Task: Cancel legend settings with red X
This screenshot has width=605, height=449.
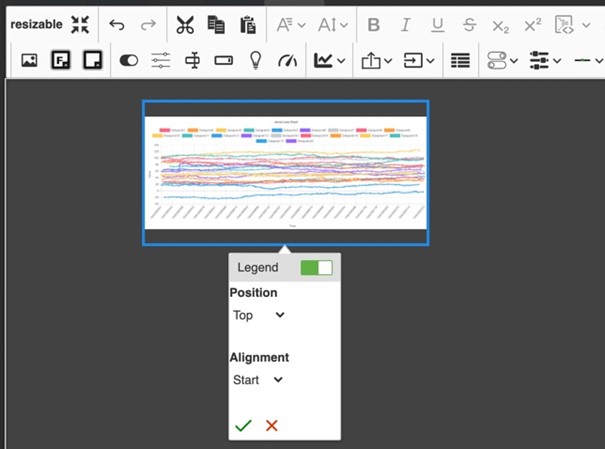Action: click(x=271, y=426)
